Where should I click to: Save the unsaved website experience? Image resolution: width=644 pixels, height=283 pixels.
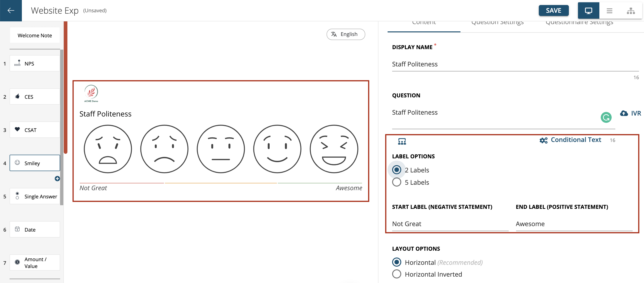point(554,10)
